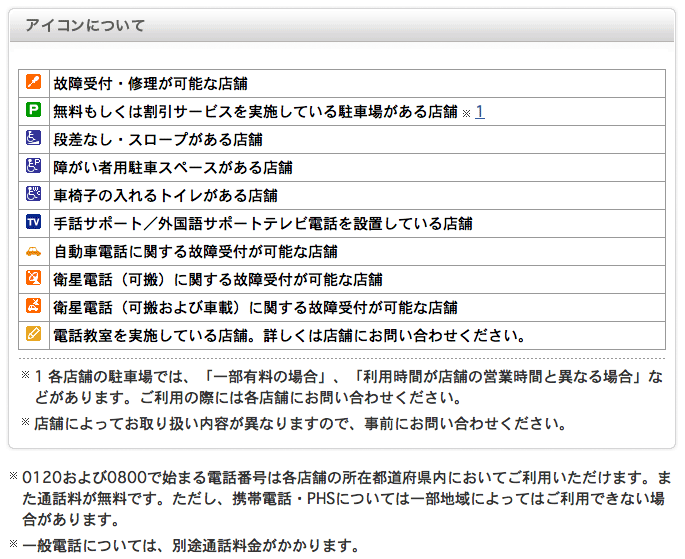685x559 pixels.
Task: Click the portable satellite phone icon
Action: (34, 277)
